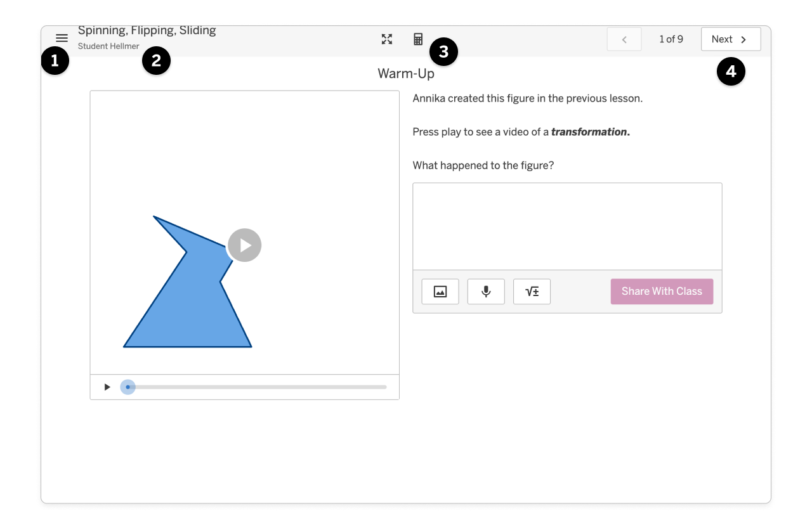Click the Student Hellmer name label
Image resolution: width=812 pixels, height=530 pixels.
click(x=108, y=46)
